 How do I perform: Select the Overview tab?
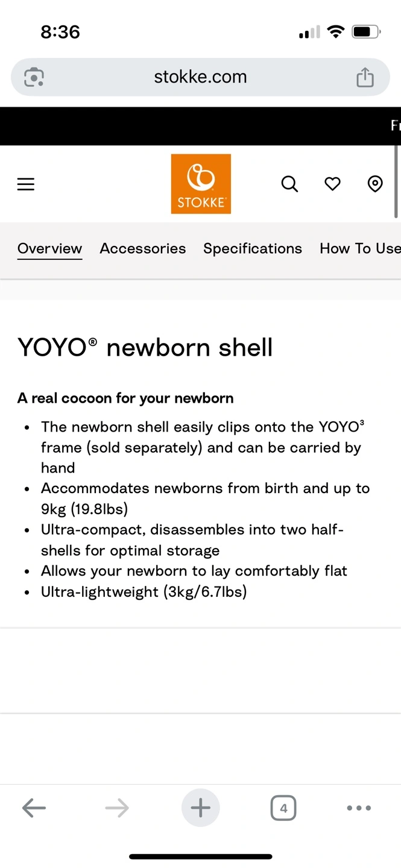(49, 249)
